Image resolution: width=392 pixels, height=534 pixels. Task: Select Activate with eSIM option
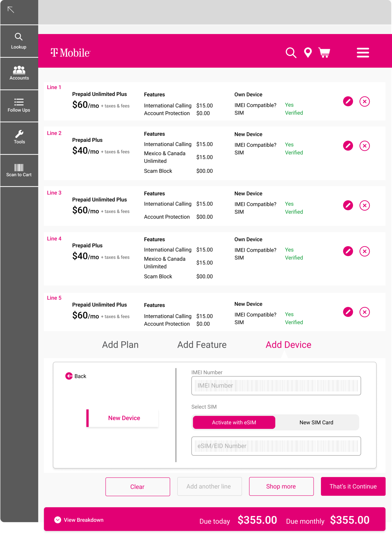pos(234,422)
